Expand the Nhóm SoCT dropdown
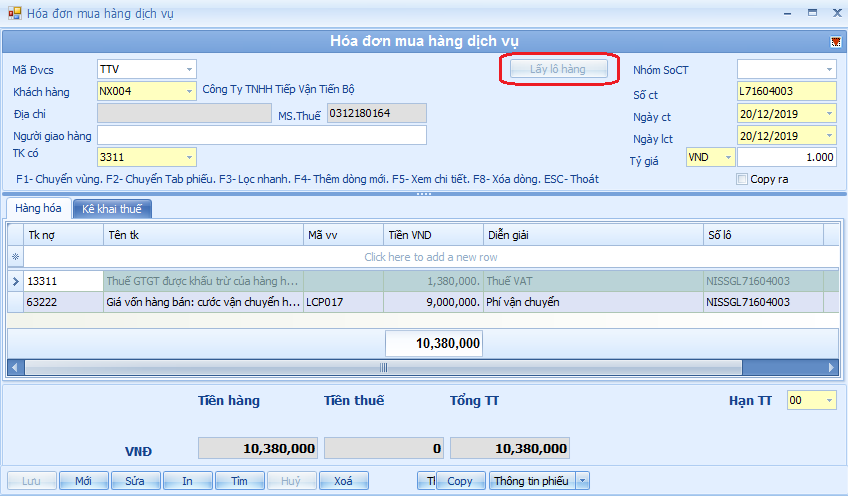Image resolution: width=848 pixels, height=496 pixels. click(829, 69)
